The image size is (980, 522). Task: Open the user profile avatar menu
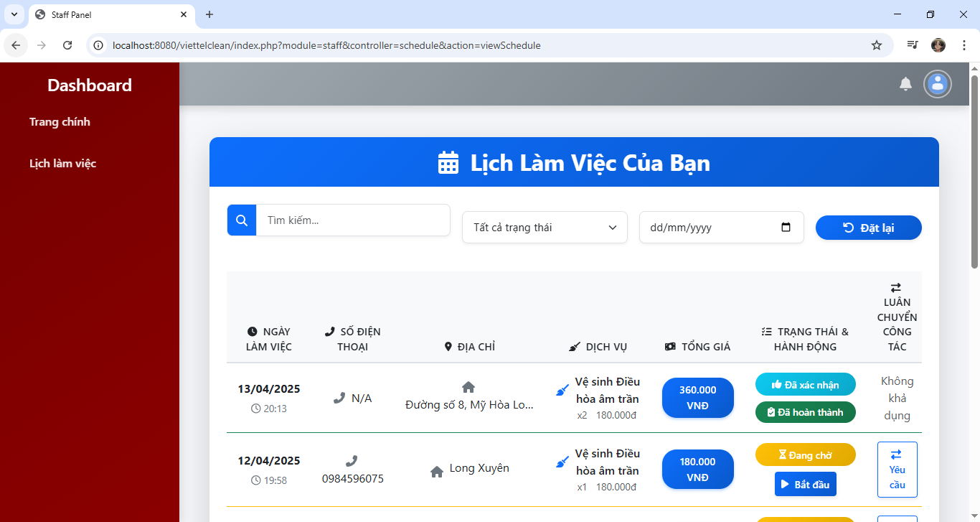[x=937, y=84]
